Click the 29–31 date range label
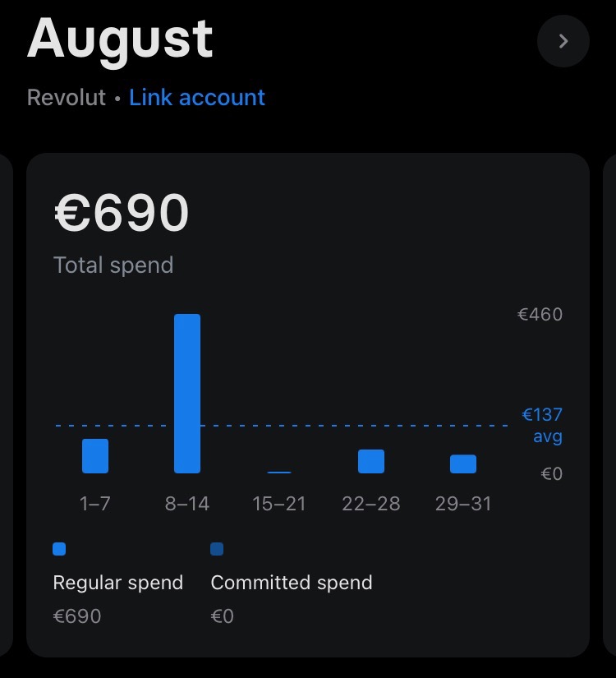This screenshot has width=616, height=678. [463, 504]
